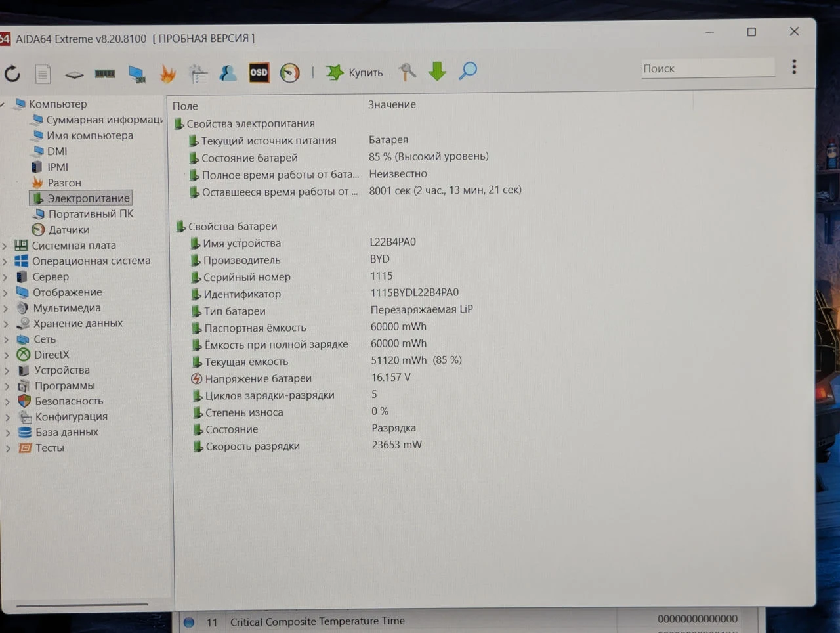Open the hammer settings icon

pyautogui.click(x=407, y=71)
